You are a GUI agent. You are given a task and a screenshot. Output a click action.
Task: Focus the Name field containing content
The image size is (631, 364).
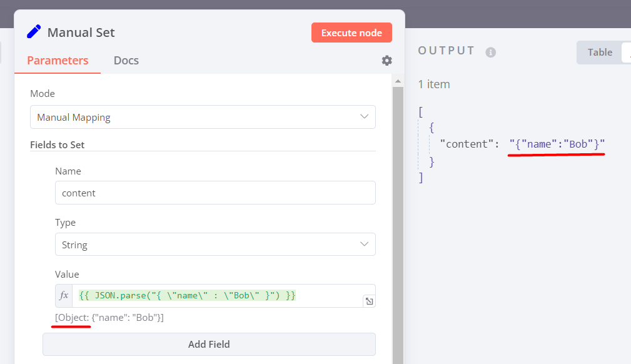215,193
